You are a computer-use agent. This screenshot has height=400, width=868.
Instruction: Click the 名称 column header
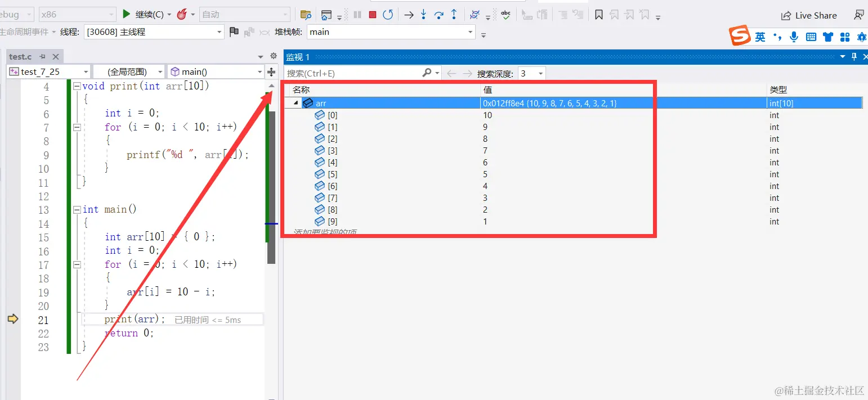pos(301,89)
